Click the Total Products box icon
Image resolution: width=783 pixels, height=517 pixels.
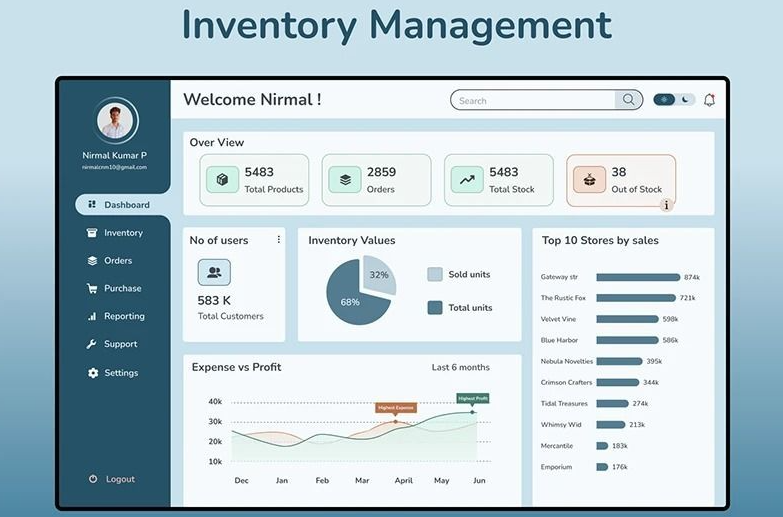point(222,179)
